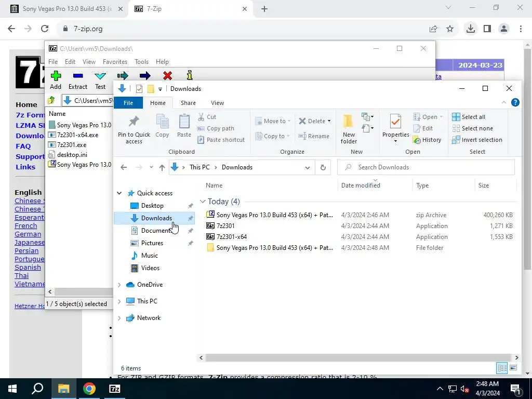This screenshot has height=399, width=532.
Task: Click the Copy arrow icon in 7-Zip toolbar
Action: (x=123, y=75)
